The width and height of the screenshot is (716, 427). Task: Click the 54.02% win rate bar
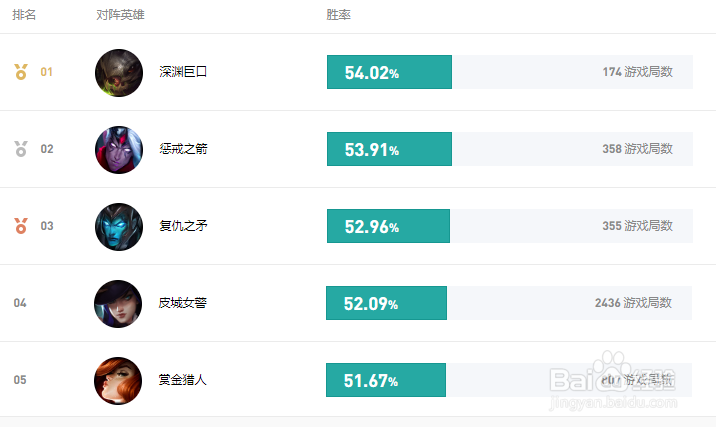390,72
